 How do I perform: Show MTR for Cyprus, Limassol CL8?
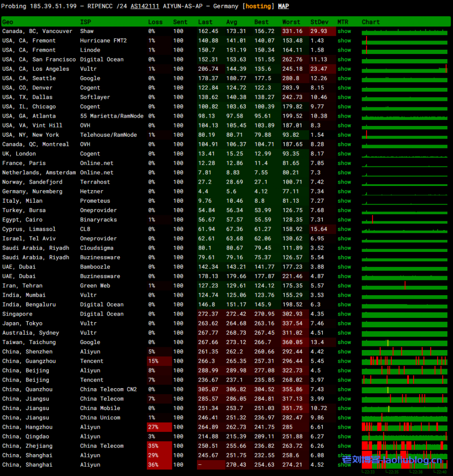pos(344,229)
